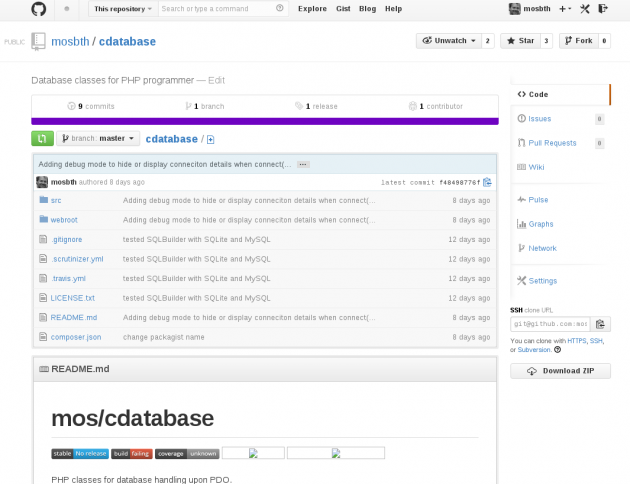
Task: Click the stable No release badge
Action: (80, 453)
